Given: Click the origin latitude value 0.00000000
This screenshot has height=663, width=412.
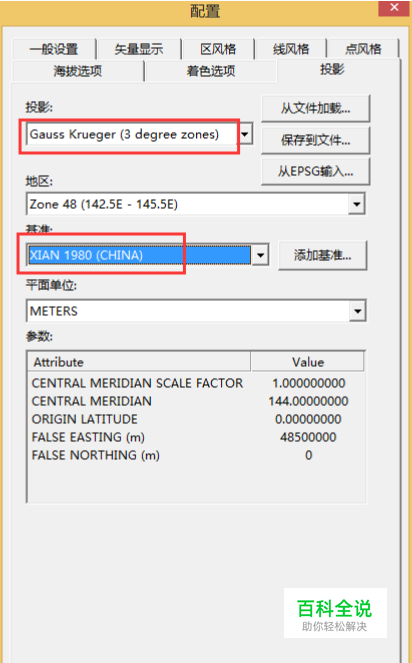Looking at the screenshot, I should pos(308,419).
